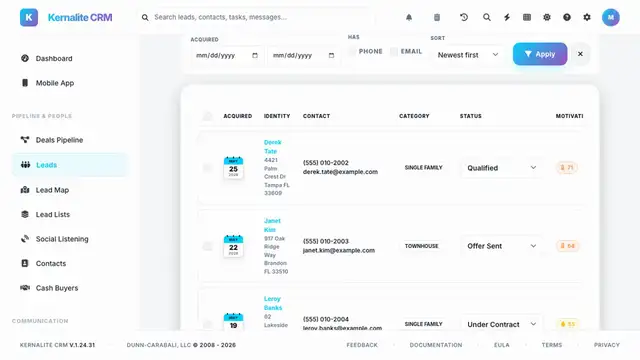Toggle the Has Phone checkbox

click(x=352, y=51)
